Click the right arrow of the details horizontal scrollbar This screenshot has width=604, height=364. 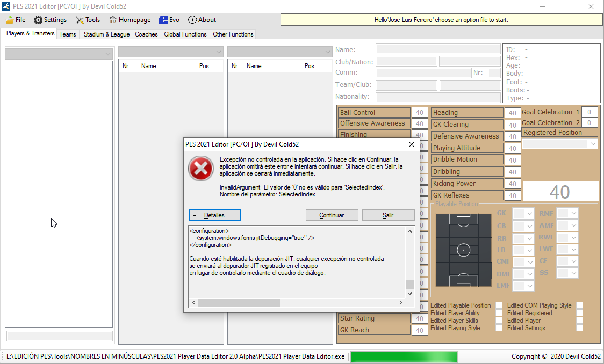[401, 302]
